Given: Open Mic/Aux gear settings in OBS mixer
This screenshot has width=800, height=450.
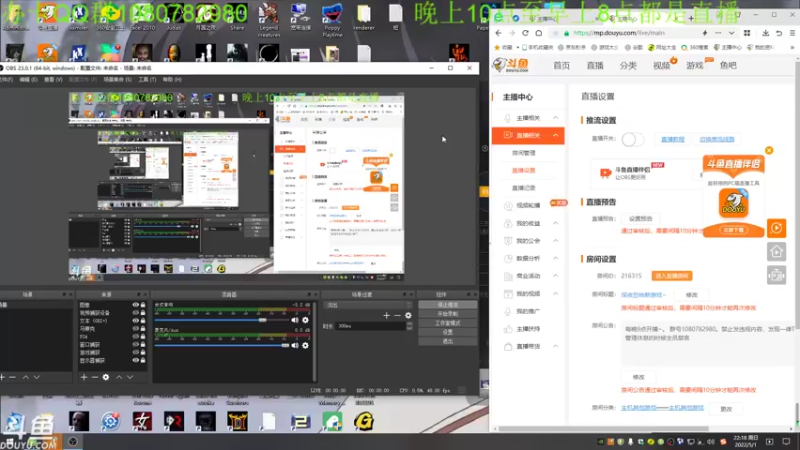Looking at the screenshot, I should 305,345.
